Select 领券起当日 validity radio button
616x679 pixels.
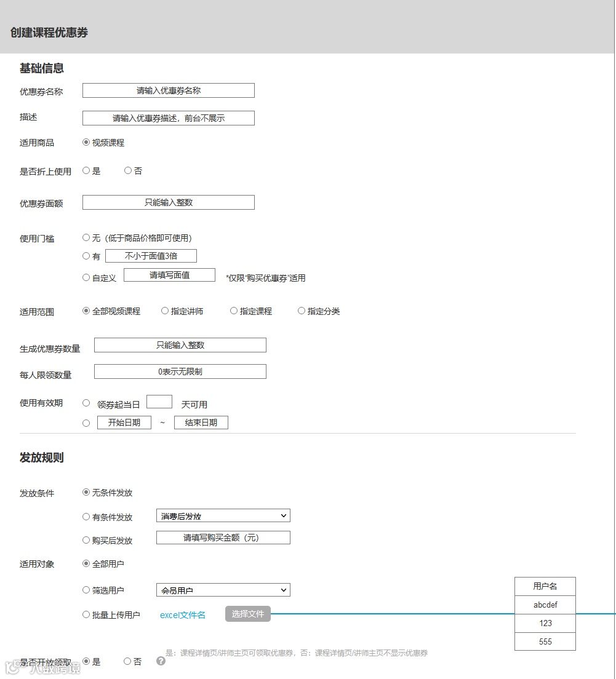86,403
